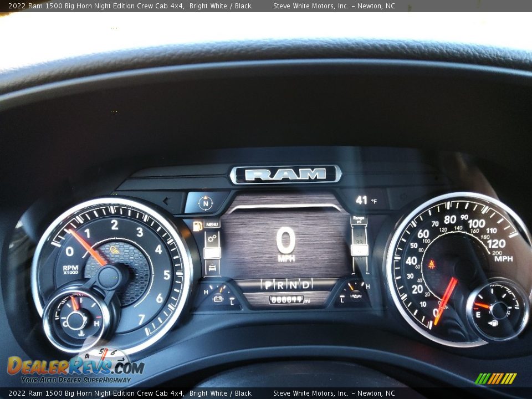This screenshot has width=532, height=399.
Task: Open the MENU tab on cluster display
Action: click(x=212, y=224)
